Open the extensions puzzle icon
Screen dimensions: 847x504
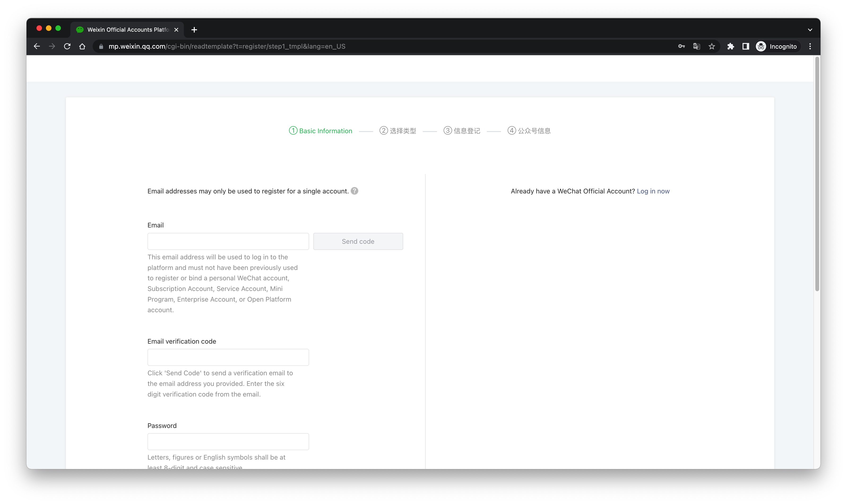pyautogui.click(x=730, y=47)
